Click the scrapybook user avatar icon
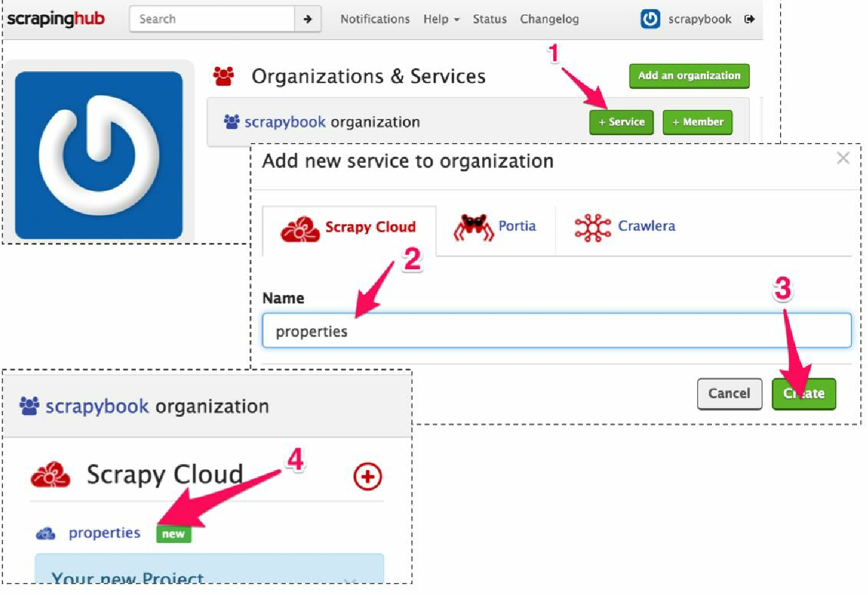This screenshot has height=594, width=868. click(650, 19)
